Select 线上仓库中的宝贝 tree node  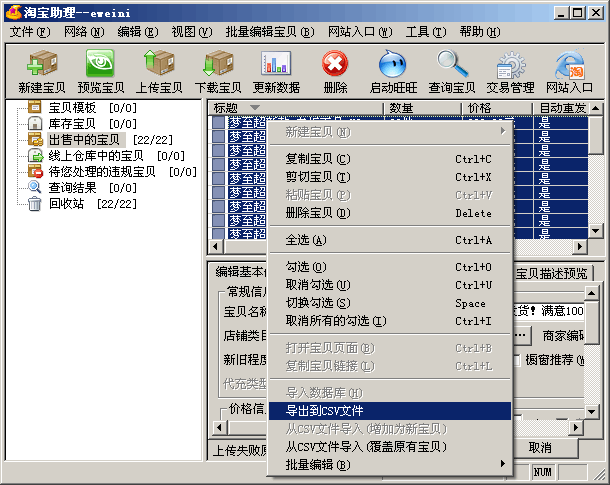coord(96,156)
